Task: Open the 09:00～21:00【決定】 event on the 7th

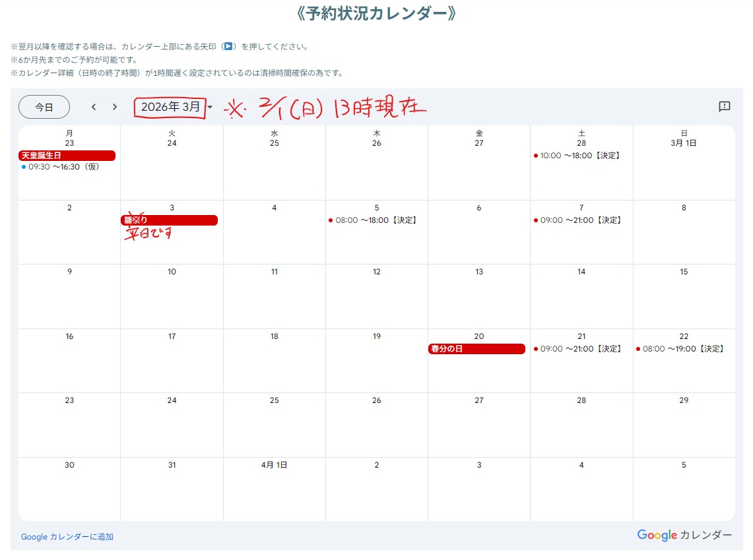Action: click(x=580, y=220)
